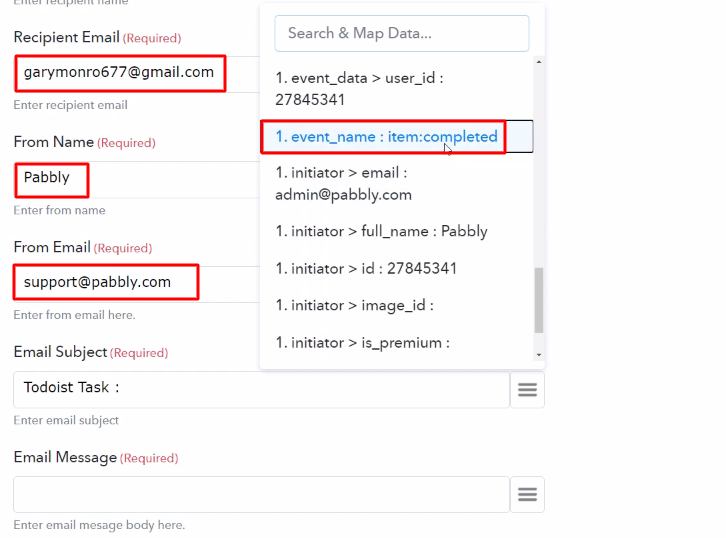Choose event_name : item:completed option
The image size is (726, 538).
click(x=397, y=137)
